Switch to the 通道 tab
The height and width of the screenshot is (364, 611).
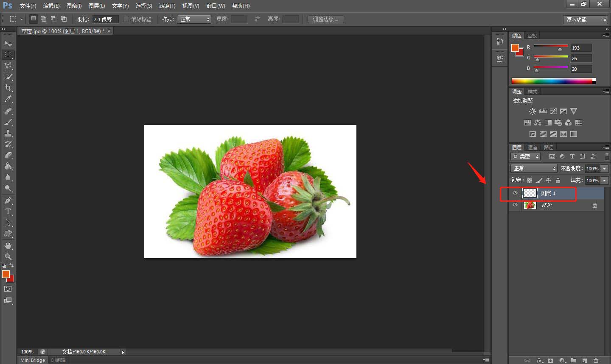tap(533, 147)
